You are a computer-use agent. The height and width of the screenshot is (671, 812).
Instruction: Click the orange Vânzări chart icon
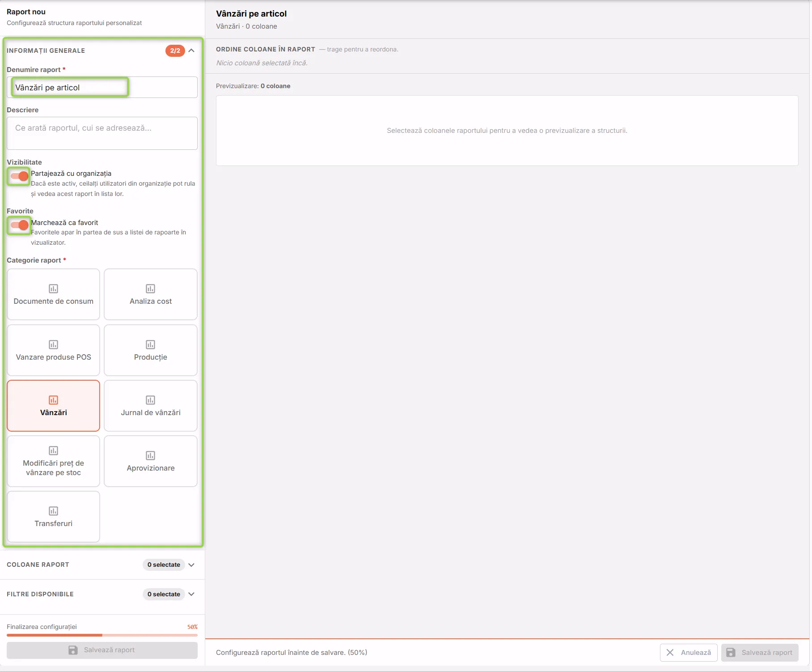53,400
